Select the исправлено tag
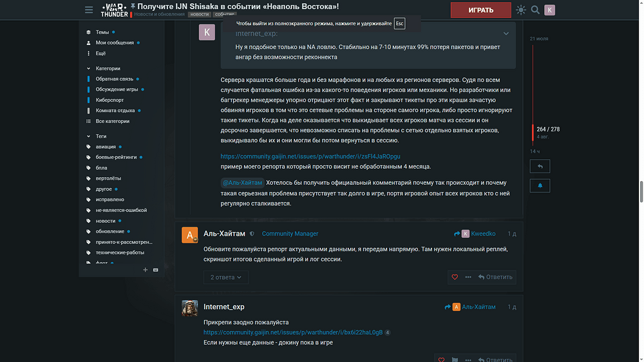 coord(109,200)
